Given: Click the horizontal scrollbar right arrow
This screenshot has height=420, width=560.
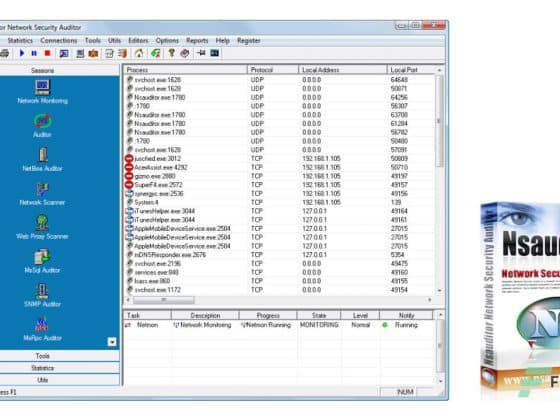Looking at the screenshot, I should (x=430, y=300).
